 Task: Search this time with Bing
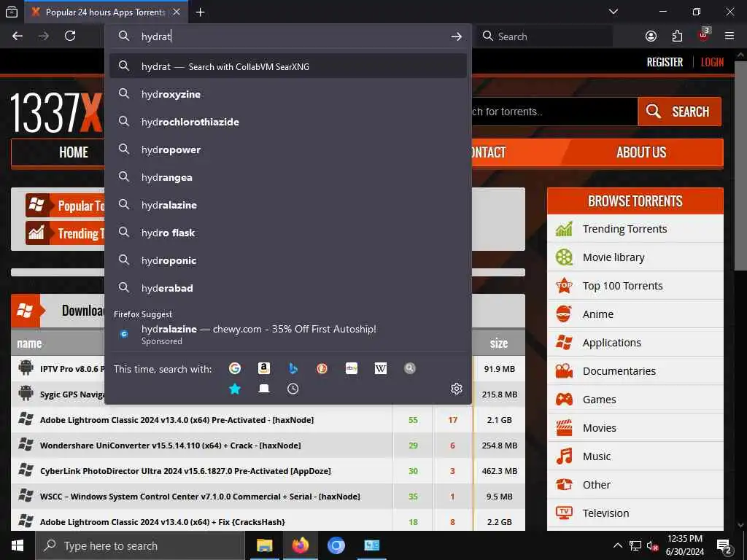pyautogui.click(x=293, y=368)
